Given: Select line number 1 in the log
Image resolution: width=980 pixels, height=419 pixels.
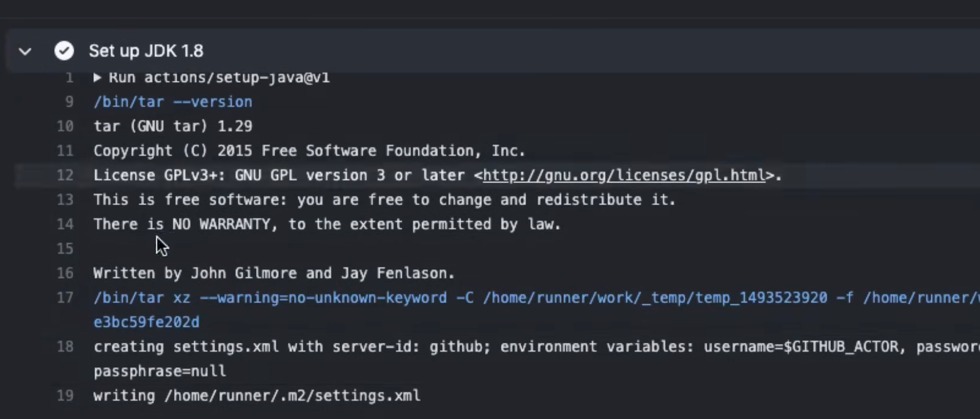Looking at the screenshot, I should coord(69,77).
